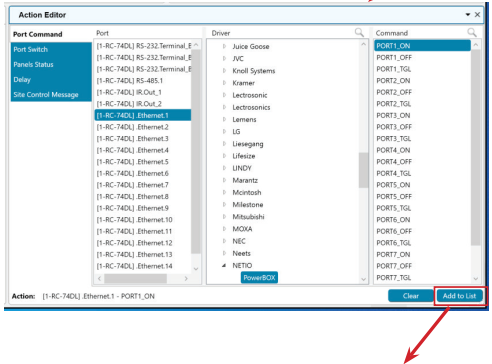Click the Port list right scroll arrow
Image resolution: width=492 pixels, height=364 pixels.
tap(186, 278)
